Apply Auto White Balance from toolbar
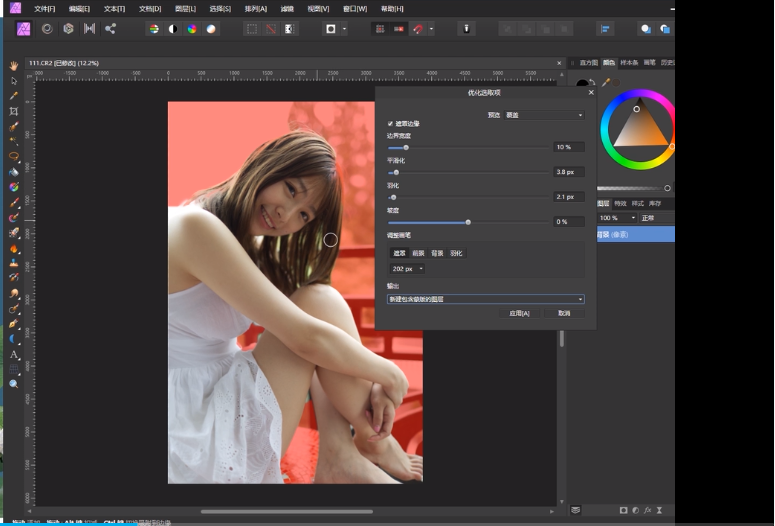The image size is (775, 526). coord(211,29)
